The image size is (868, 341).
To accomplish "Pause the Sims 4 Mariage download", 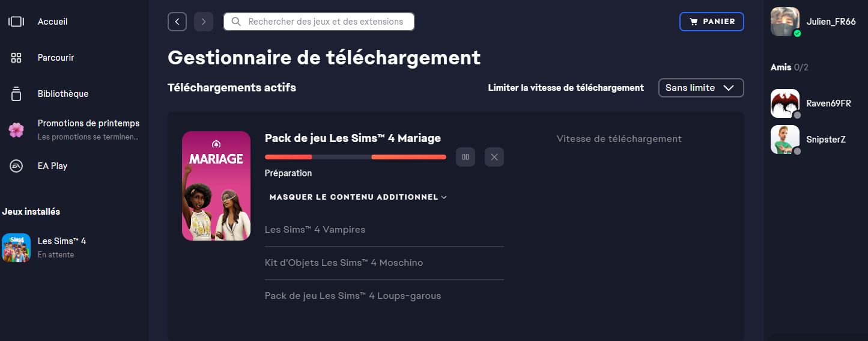I will (x=466, y=157).
